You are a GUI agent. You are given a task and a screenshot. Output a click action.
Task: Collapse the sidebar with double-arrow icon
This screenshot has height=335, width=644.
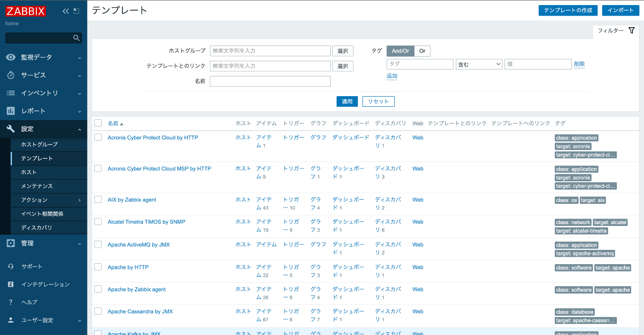pos(66,11)
